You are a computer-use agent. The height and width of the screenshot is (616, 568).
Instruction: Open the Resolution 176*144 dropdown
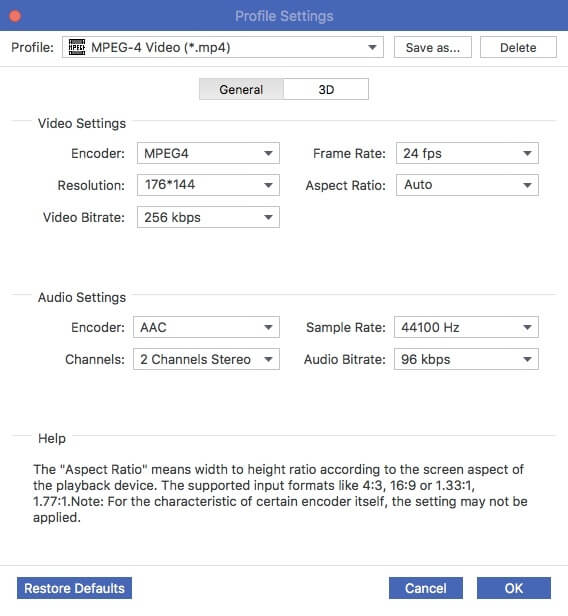pos(208,185)
